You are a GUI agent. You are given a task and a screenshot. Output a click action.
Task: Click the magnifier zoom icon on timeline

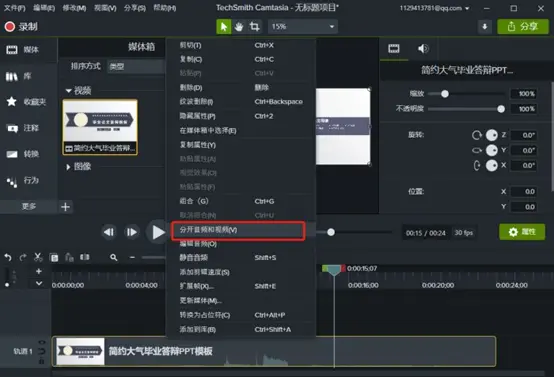(x=113, y=258)
